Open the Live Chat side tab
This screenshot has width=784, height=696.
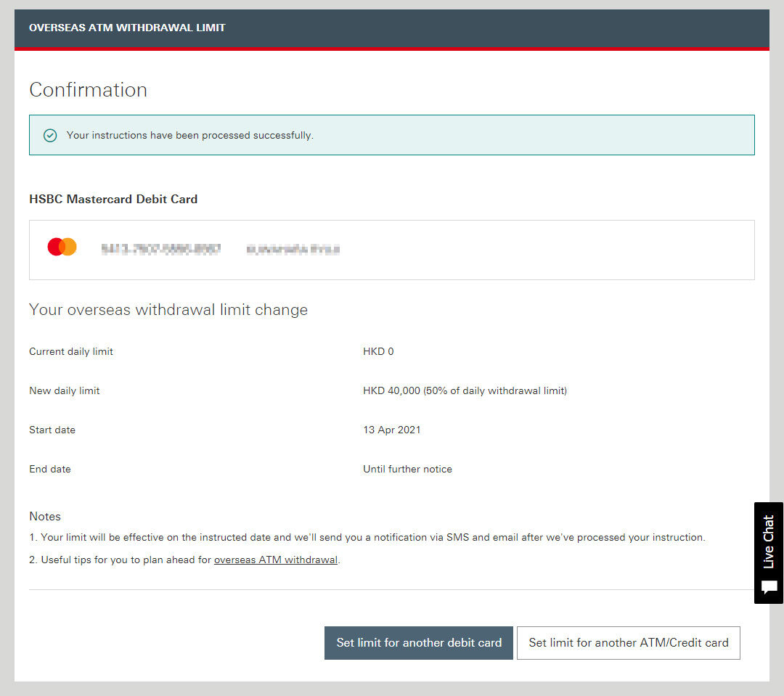(x=769, y=552)
